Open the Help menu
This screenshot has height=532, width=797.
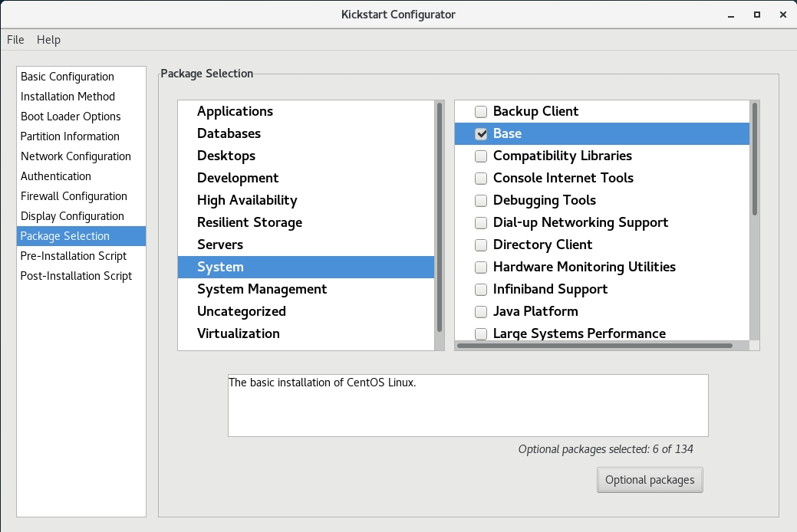[x=48, y=40]
